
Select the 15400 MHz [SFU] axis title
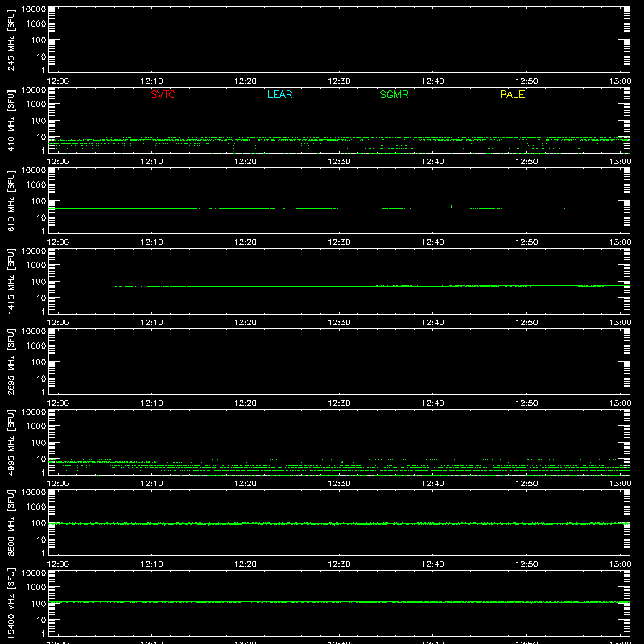coord(10,603)
